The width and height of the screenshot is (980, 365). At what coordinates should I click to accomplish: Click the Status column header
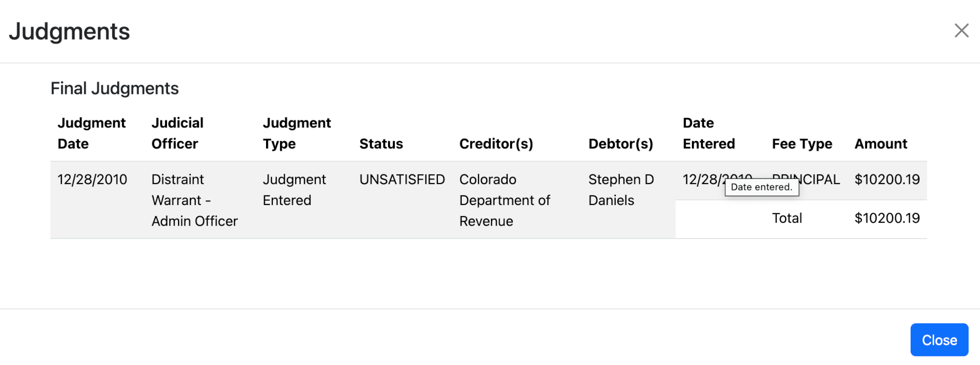point(381,144)
